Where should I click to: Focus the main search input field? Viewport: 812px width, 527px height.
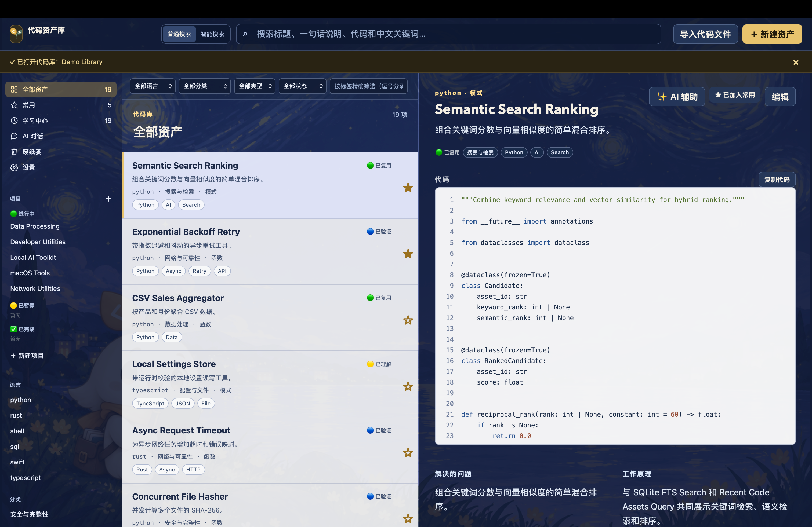(x=448, y=34)
